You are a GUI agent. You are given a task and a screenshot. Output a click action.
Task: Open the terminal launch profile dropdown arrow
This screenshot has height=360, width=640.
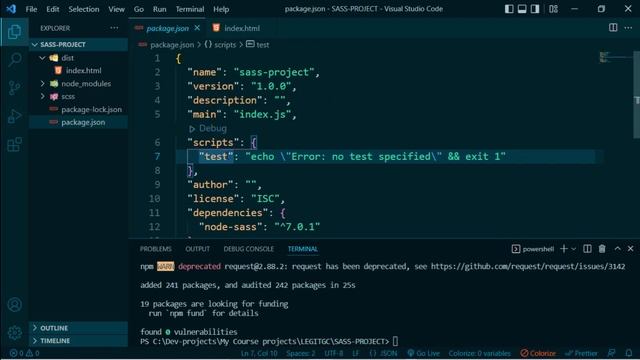coord(573,249)
